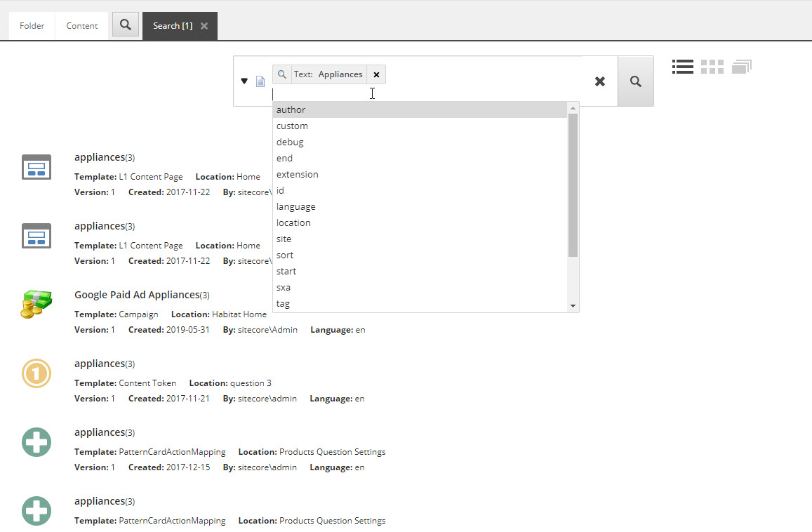Open the Folder tab
812x532 pixels.
32,26
